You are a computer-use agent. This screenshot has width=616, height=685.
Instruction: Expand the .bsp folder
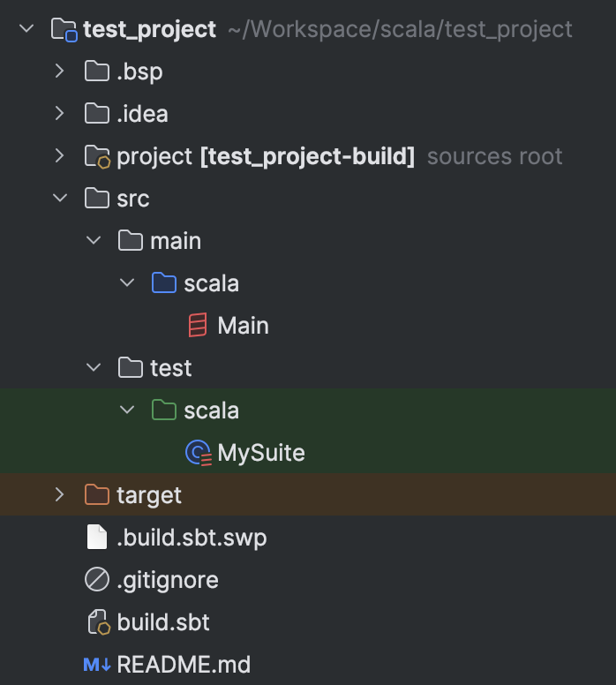[60, 72]
